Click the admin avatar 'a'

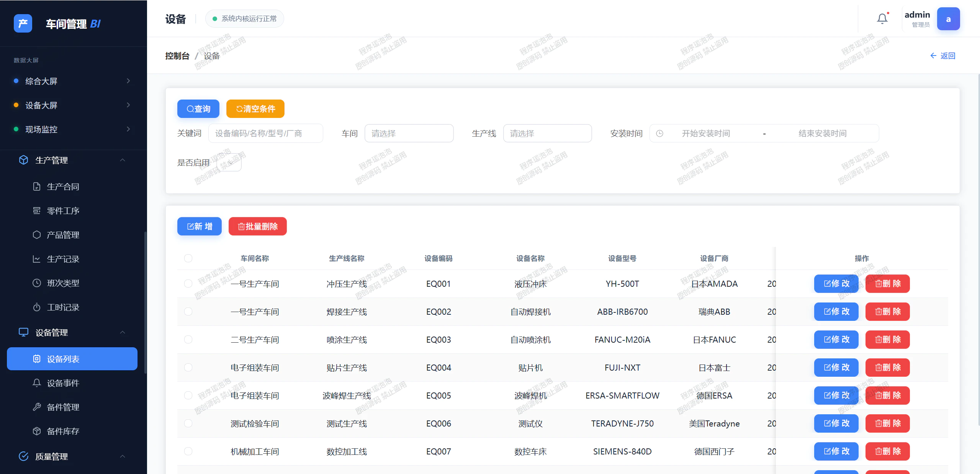coord(948,19)
